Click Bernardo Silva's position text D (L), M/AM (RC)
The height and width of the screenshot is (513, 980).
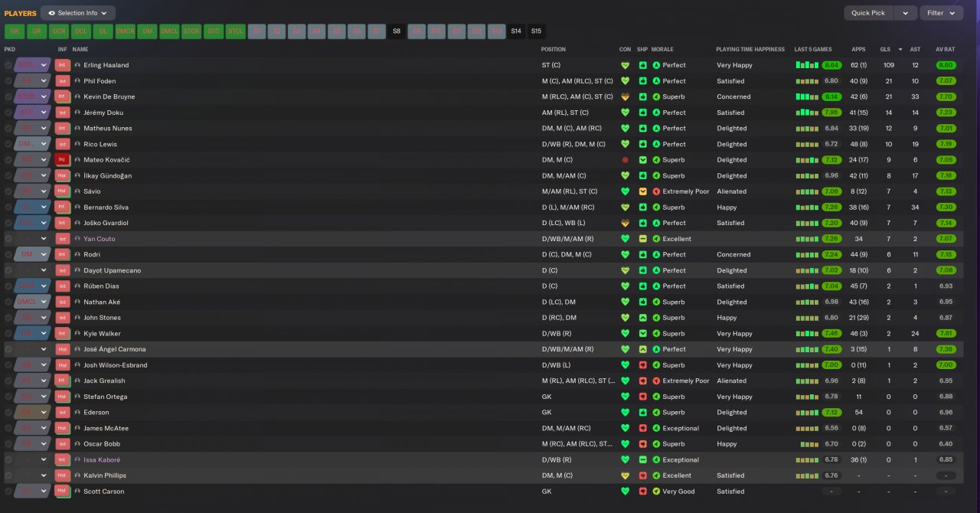click(x=568, y=207)
